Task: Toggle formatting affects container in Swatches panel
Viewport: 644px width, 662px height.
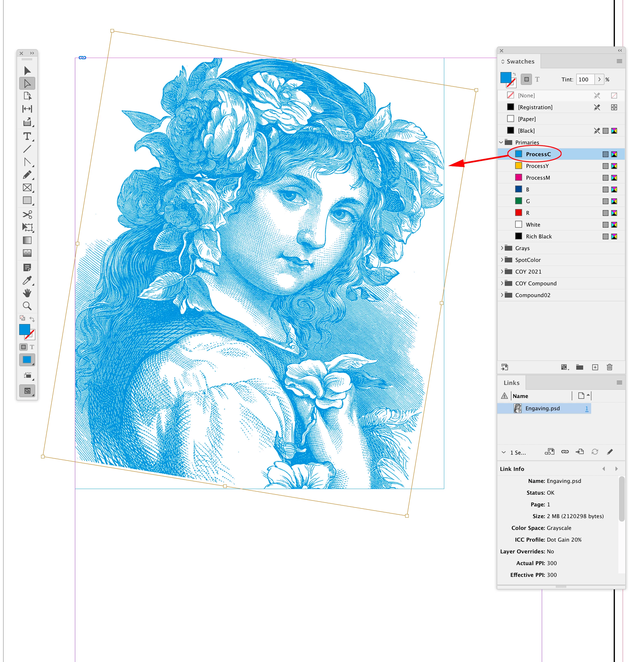Action: (x=526, y=80)
